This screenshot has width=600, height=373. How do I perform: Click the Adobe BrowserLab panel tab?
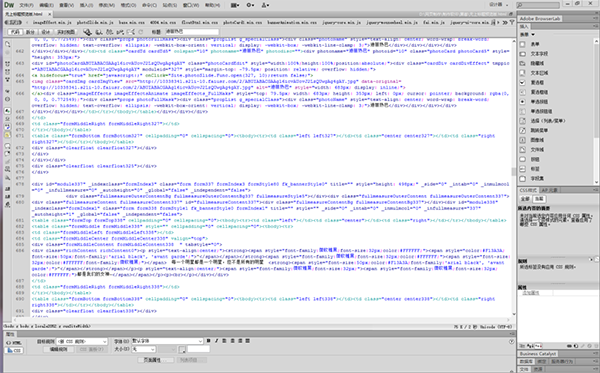point(540,18)
